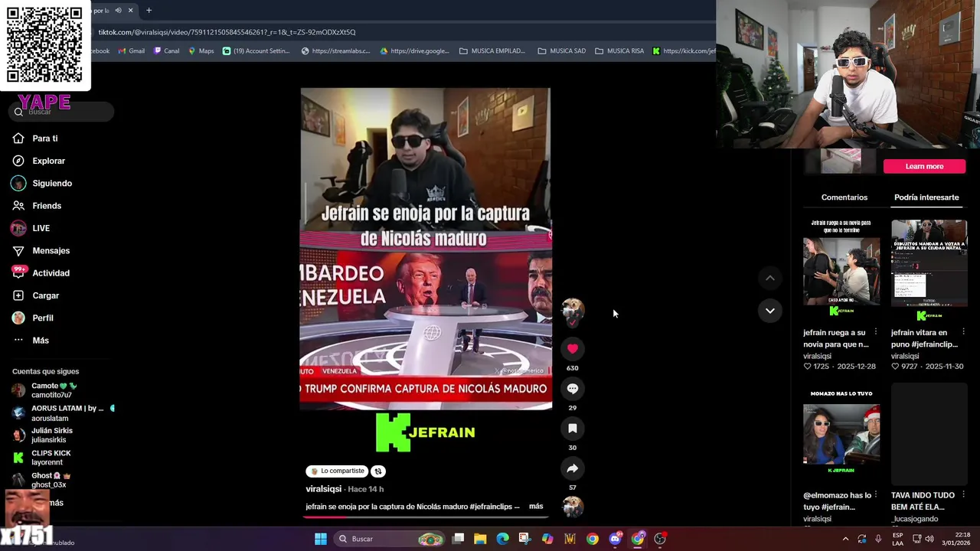Open the Account Settings bookmark

pos(256,51)
